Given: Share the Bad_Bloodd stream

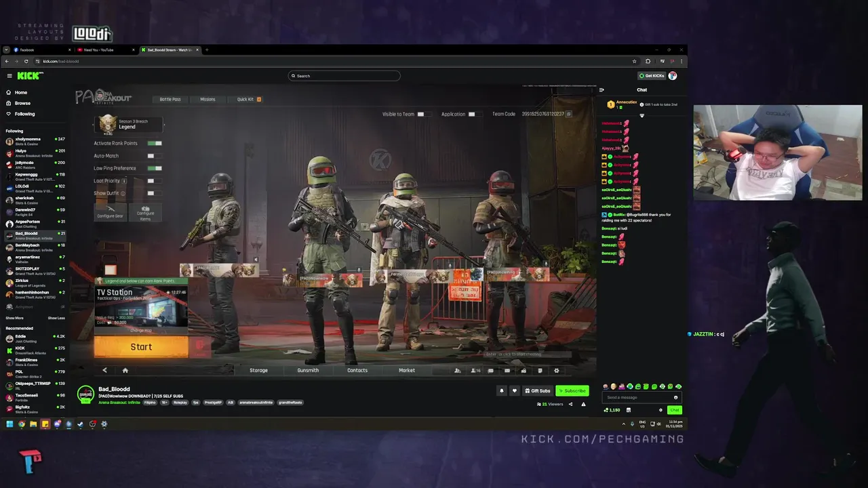Looking at the screenshot, I should pos(570,404).
